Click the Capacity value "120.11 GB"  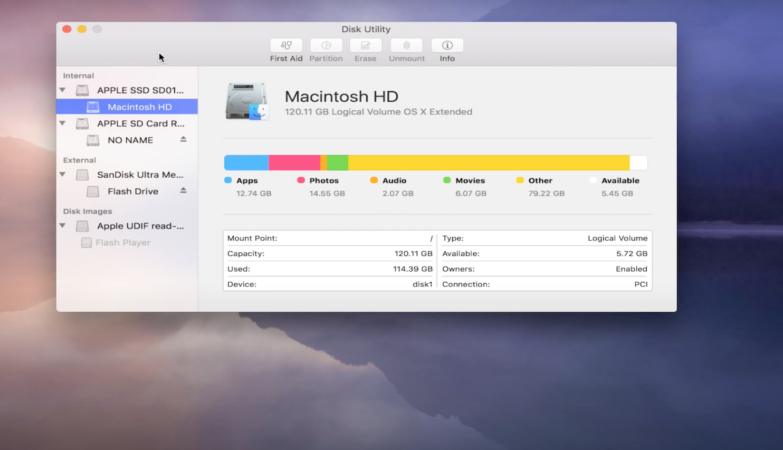[413, 254]
